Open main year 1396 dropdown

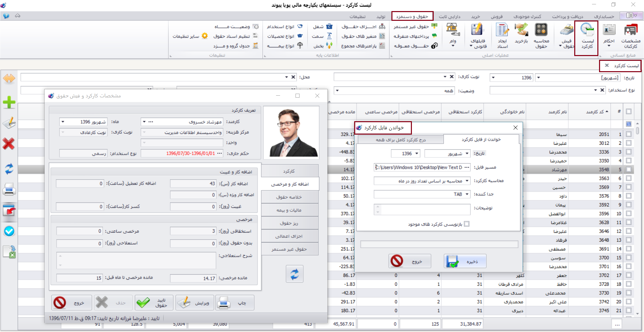[x=512, y=78]
